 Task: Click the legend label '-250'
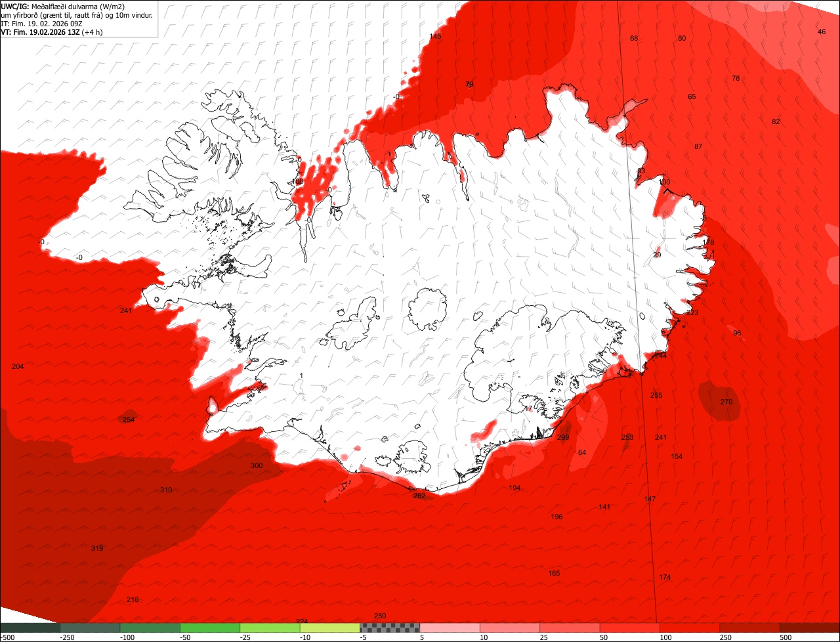coord(67,637)
